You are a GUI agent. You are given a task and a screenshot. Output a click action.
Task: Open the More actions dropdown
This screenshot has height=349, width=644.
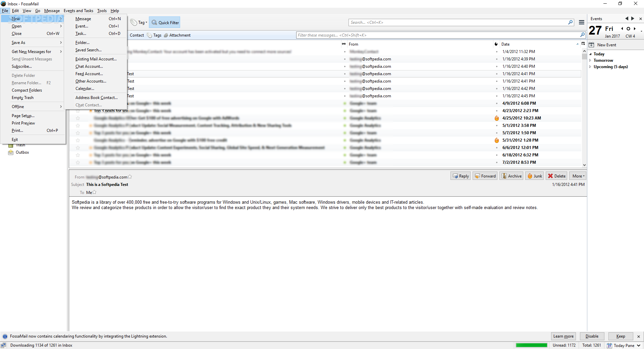tap(578, 176)
